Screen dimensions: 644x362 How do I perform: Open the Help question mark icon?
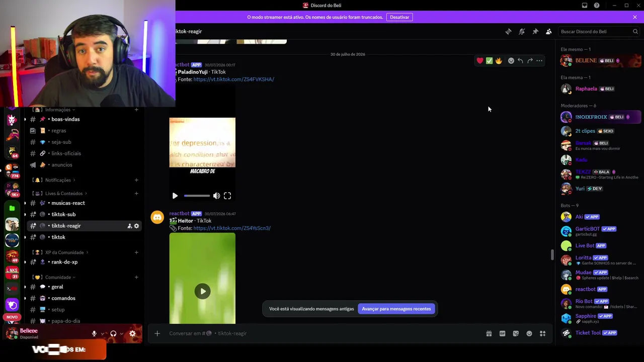pos(597,6)
